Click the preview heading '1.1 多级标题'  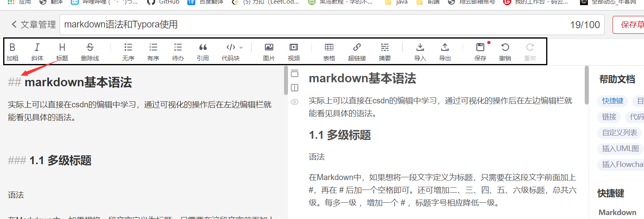[x=340, y=135]
